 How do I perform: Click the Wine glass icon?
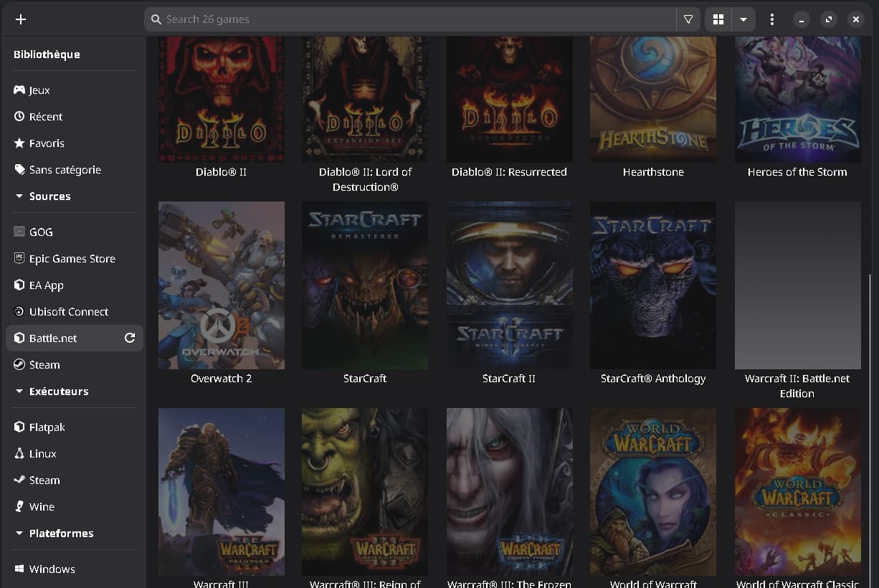tap(19, 507)
